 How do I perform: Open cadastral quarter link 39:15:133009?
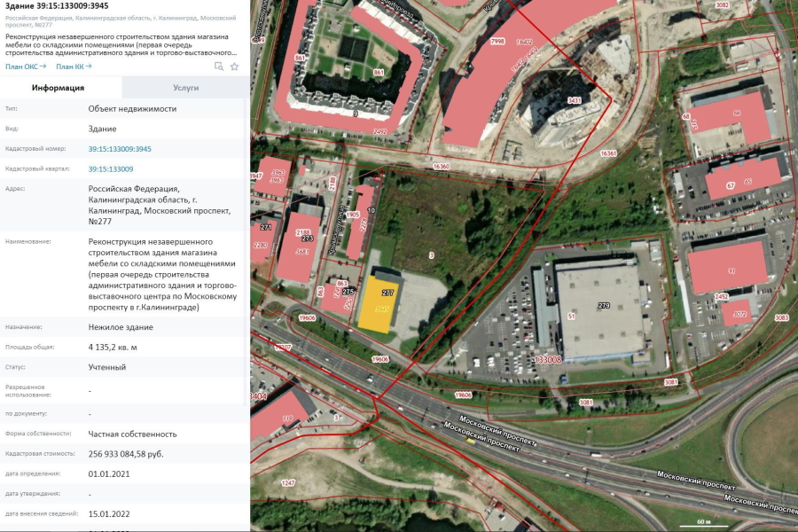(111, 168)
